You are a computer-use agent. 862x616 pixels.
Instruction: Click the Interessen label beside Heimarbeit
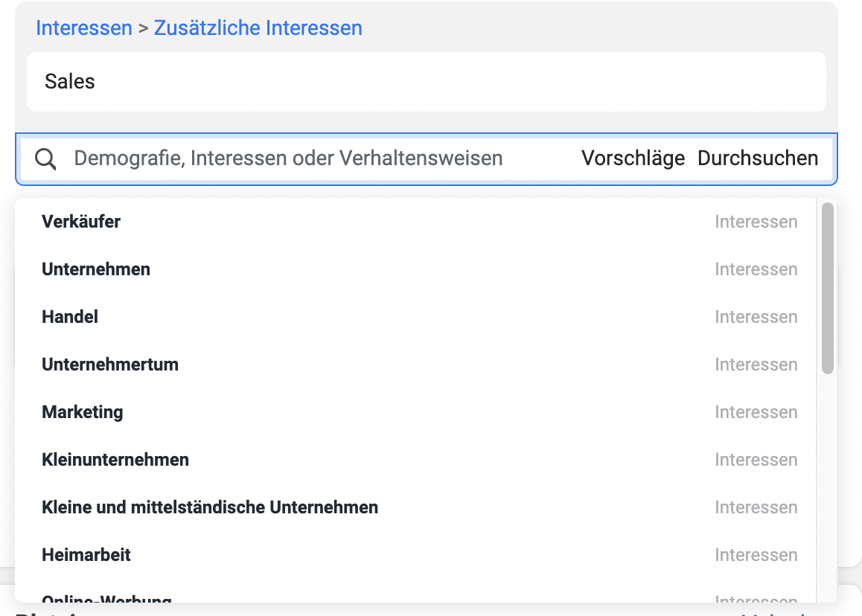coord(756,555)
